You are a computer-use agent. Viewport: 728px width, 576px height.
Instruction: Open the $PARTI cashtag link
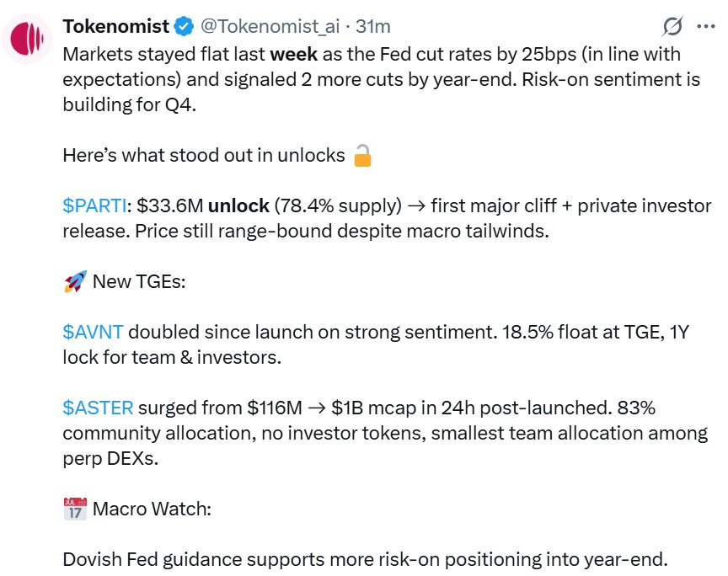tap(94, 205)
